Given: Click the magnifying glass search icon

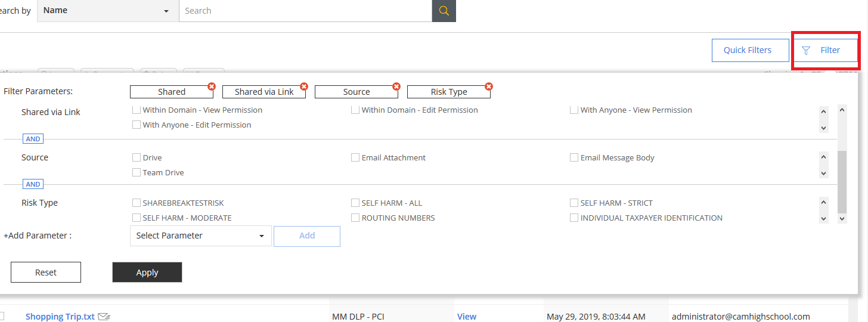Looking at the screenshot, I should (444, 11).
